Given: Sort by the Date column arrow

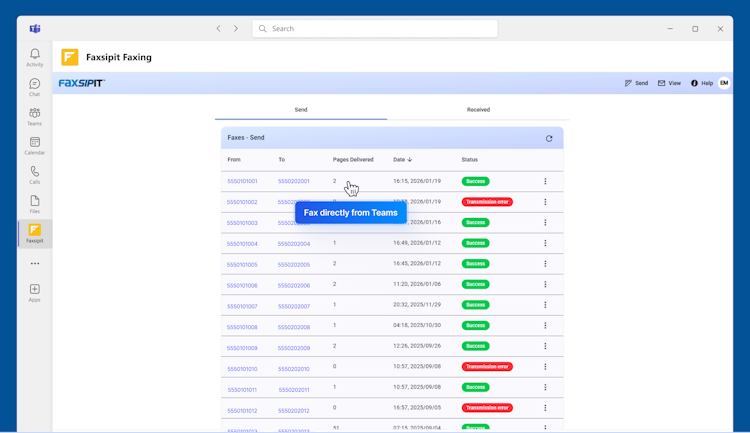Looking at the screenshot, I should (x=410, y=160).
